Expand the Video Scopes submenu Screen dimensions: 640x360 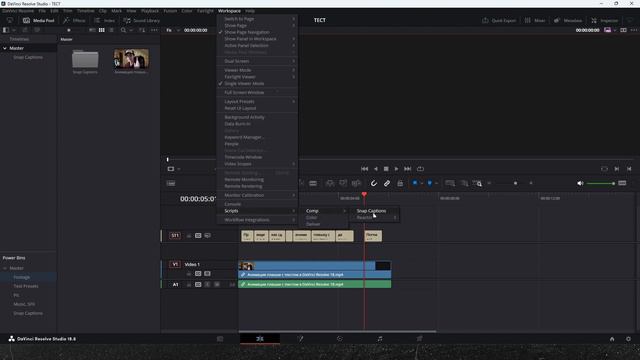[x=257, y=164]
